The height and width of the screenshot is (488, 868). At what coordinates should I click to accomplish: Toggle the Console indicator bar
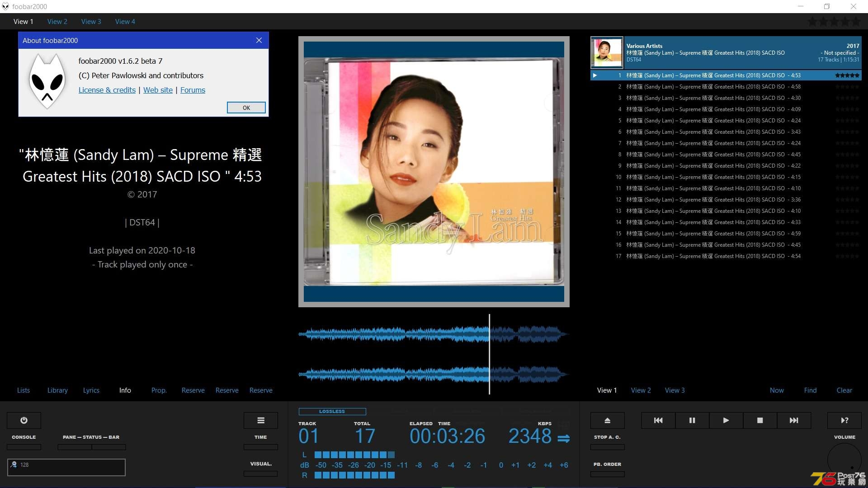pyautogui.click(x=24, y=447)
